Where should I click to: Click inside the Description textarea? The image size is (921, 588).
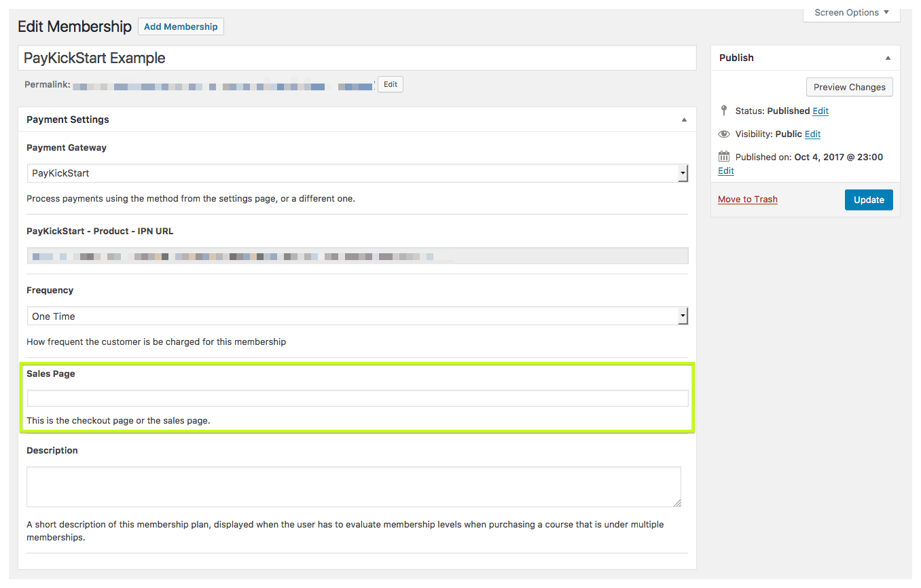354,486
